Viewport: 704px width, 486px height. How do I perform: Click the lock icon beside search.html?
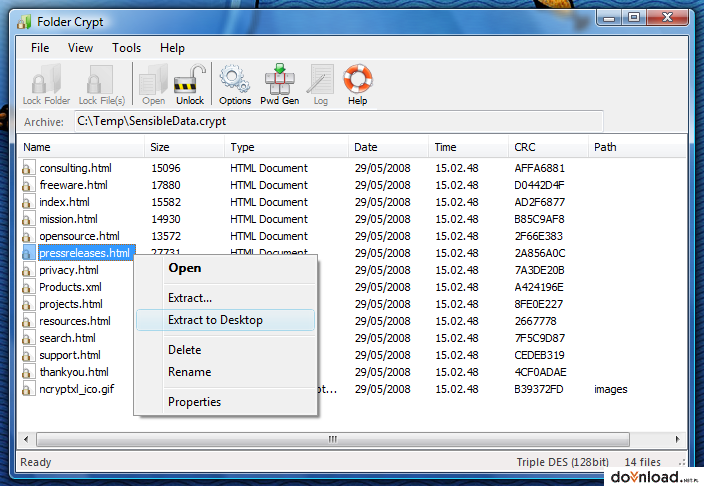pyautogui.click(x=27, y=338)
